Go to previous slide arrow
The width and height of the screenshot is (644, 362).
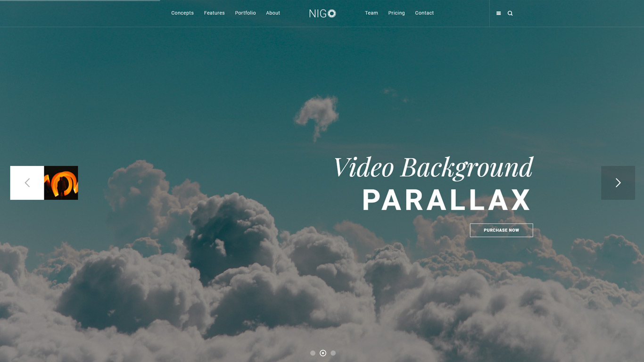pos(27,183)
